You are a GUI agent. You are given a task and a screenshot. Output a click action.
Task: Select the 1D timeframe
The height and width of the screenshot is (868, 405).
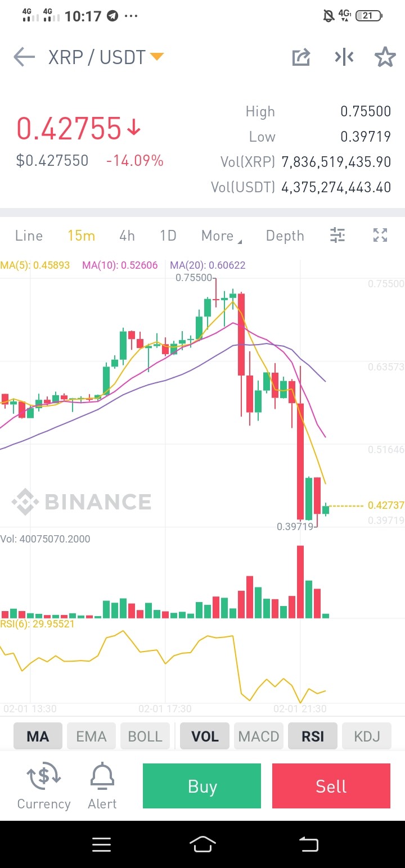point(168,236)
